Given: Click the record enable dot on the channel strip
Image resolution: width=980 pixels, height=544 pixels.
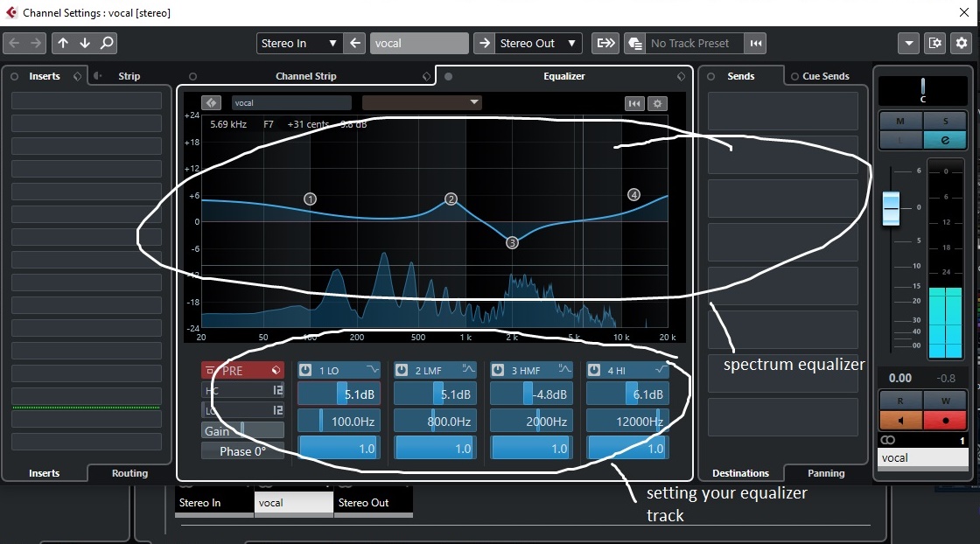Looking at the screenshot, I should click(944, 421).
